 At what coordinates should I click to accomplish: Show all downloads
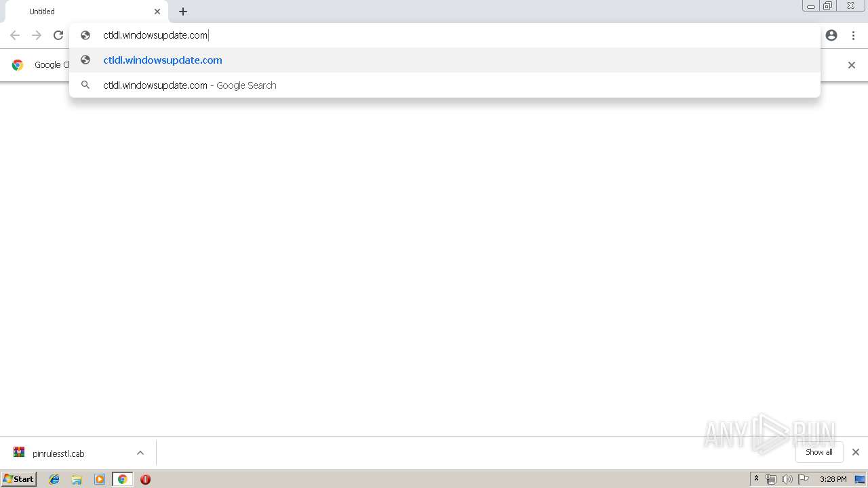[819, 452]
